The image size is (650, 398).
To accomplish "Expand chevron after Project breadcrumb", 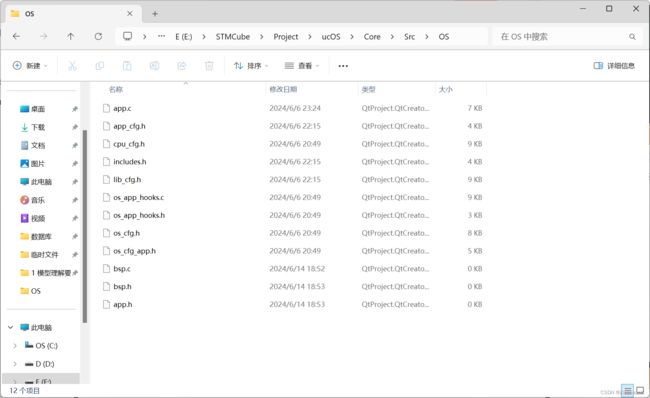I will [310, 37].
